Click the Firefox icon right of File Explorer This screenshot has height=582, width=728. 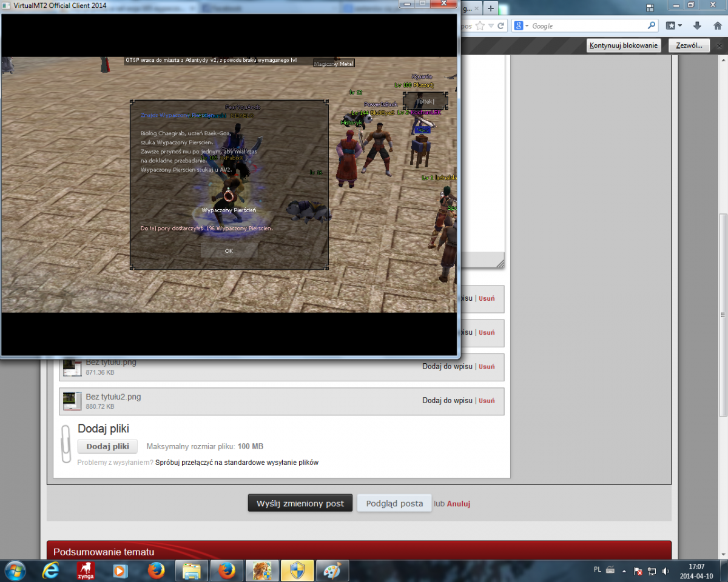pyautogui.click(x=227, y=570)
